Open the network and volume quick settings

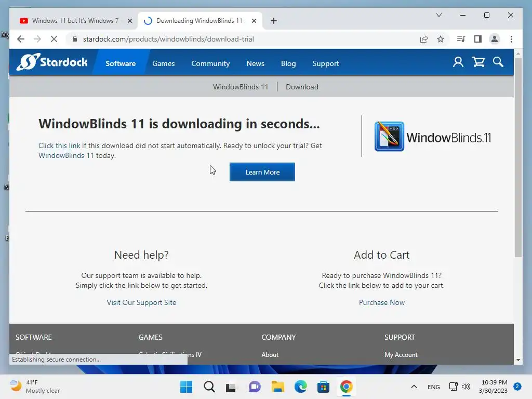click(460, 387)
